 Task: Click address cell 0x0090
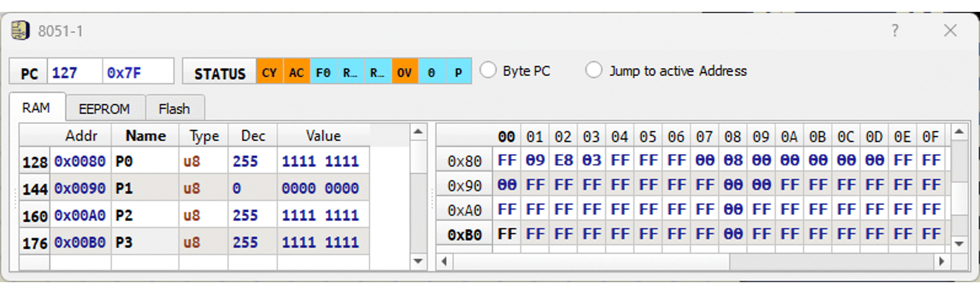(80, 188)
